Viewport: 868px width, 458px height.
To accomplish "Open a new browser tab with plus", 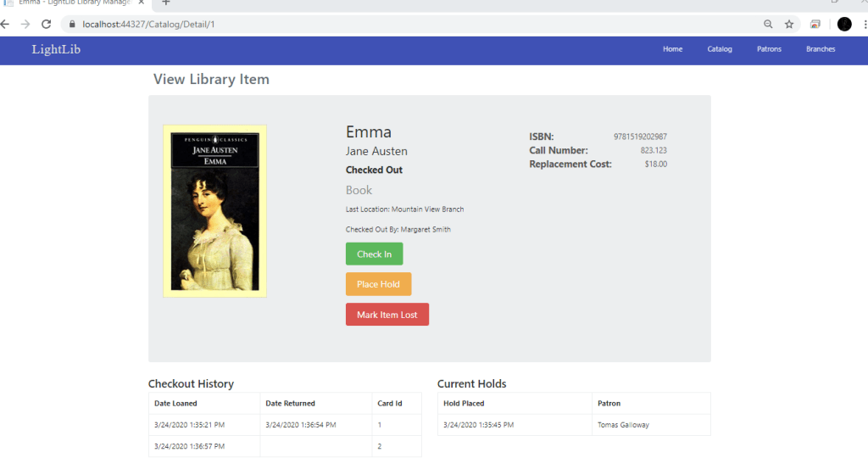I will pyautogui.click(x=166, y=3).
